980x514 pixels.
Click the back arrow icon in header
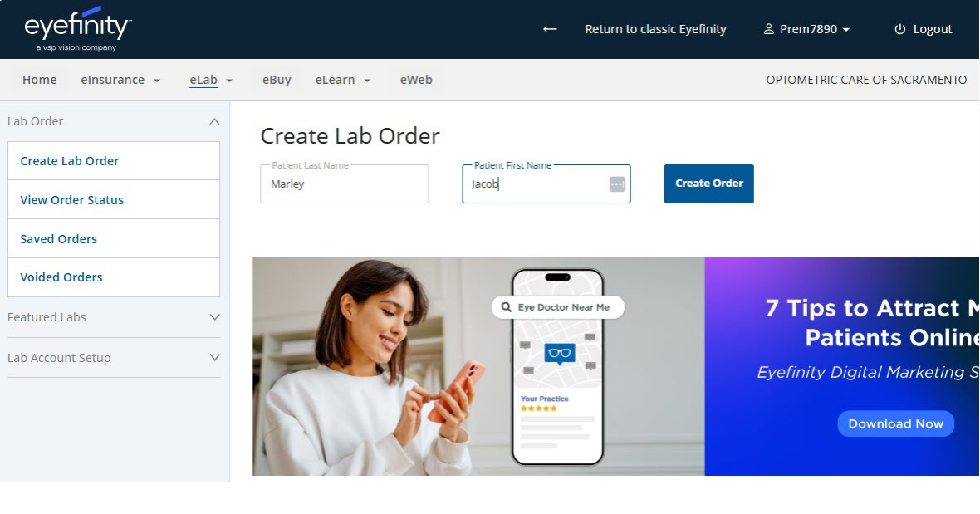(x=549, y=29)
